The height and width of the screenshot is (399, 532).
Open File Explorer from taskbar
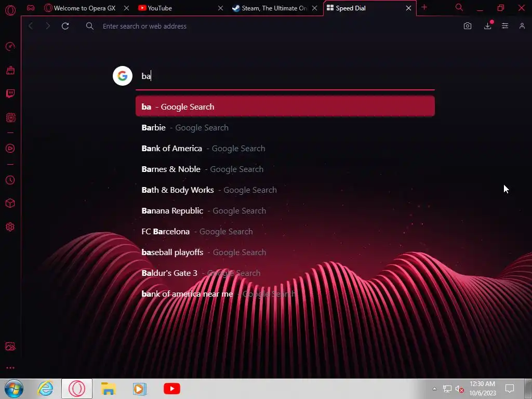(x=108, y=389)
